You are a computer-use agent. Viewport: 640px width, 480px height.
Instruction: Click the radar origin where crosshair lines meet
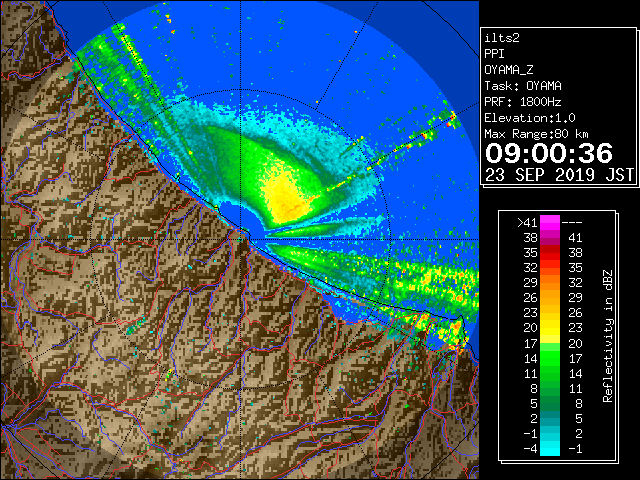[x=241, y=240]
